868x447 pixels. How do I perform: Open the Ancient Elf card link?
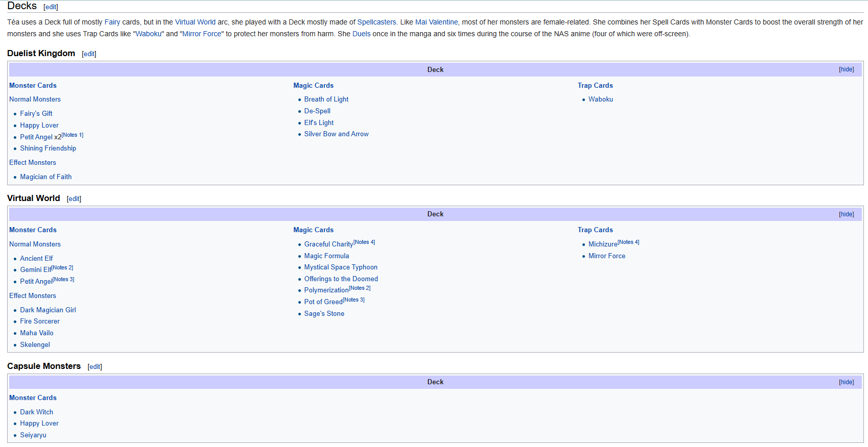[x=36, y=259]
